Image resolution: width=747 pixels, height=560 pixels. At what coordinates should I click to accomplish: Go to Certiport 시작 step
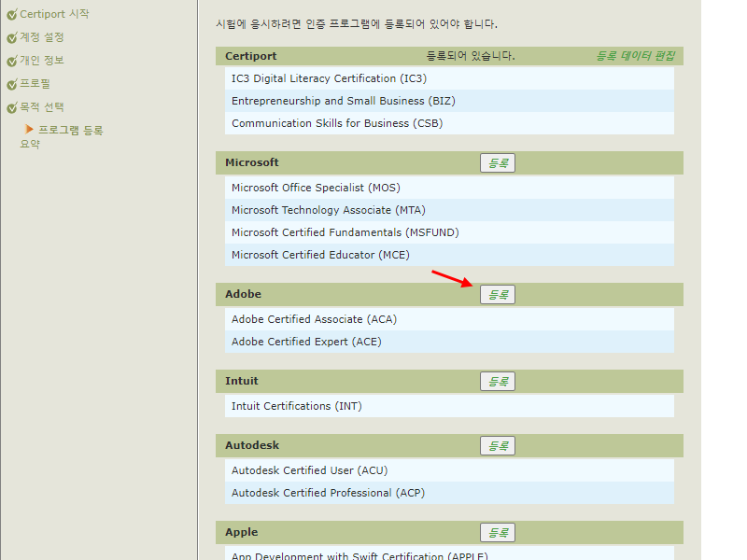(54, 14)
